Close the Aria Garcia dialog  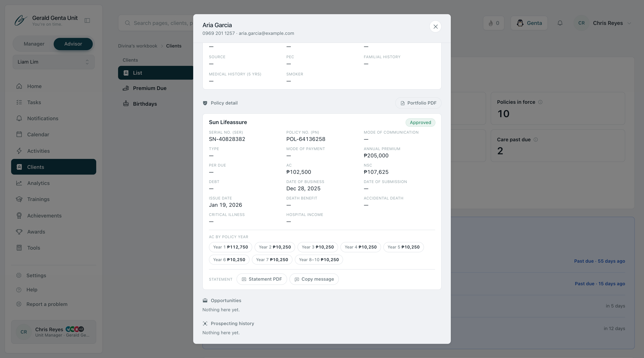coord(435,26)
